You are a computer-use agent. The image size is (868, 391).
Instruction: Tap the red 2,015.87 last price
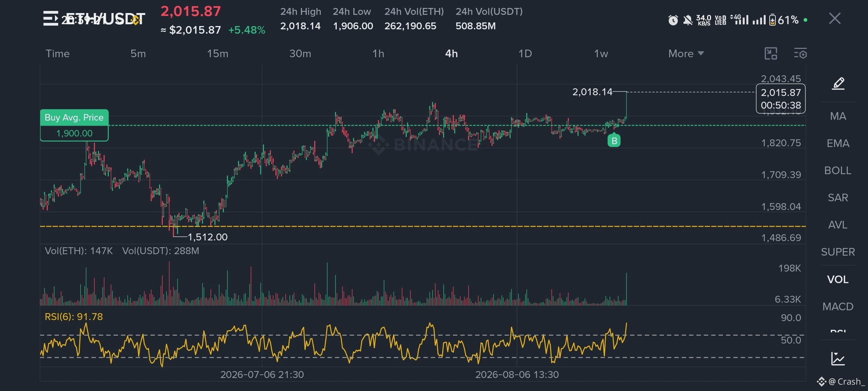(x=191, y=11)
